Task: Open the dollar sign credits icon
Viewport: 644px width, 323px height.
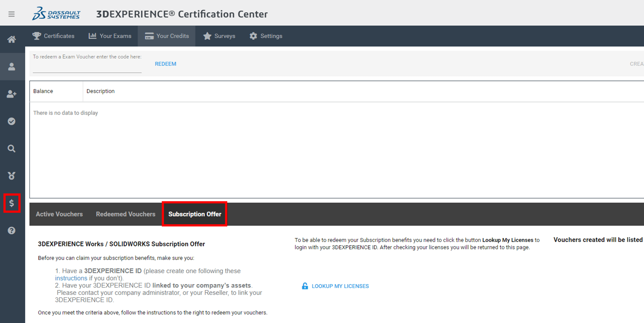Action: [x=12, y=203]
